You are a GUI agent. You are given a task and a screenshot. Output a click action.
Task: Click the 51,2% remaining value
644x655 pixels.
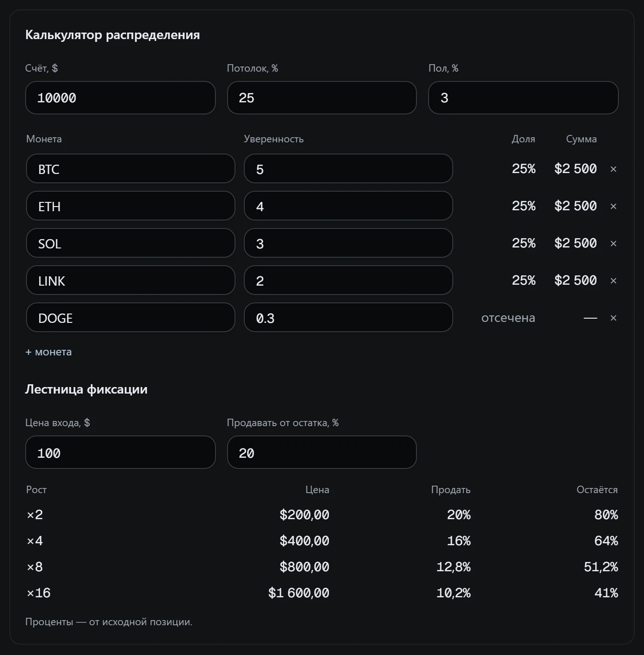(601, 567)
